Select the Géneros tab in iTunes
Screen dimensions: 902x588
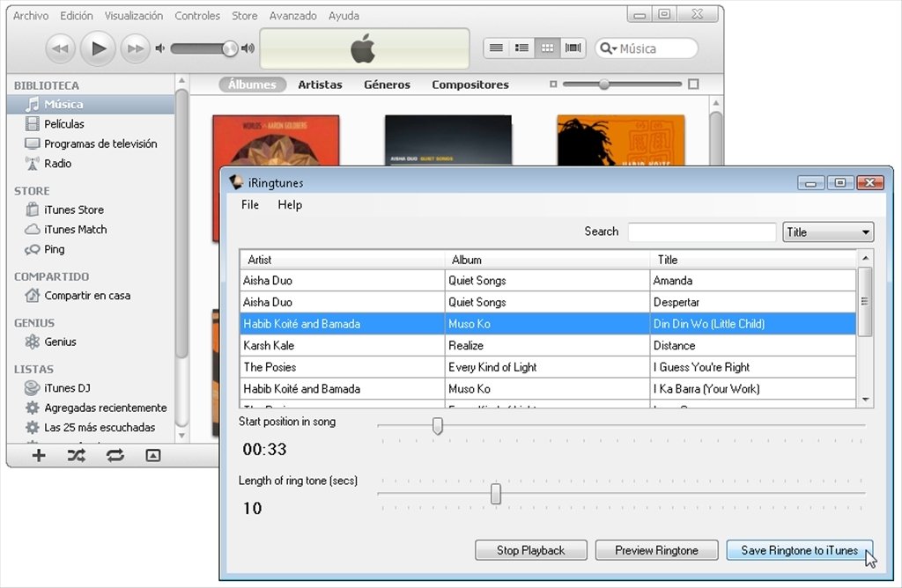click(388, 85)
